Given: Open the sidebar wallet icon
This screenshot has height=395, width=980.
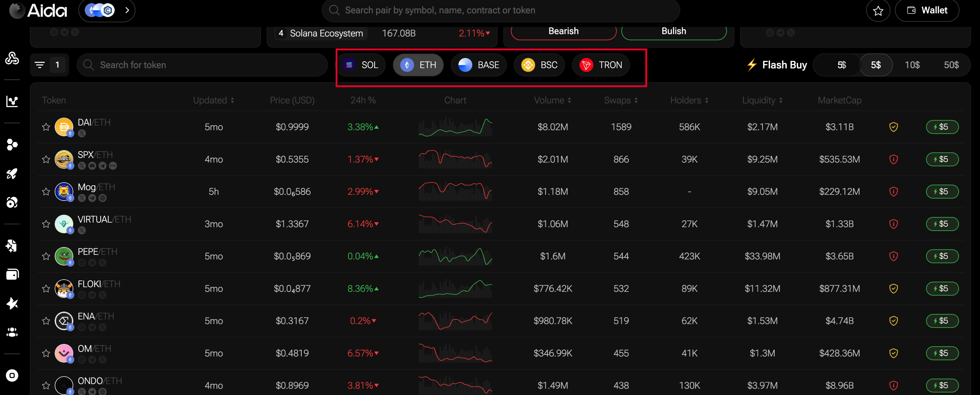Looking at the screenshot, I should coord(12,274).
